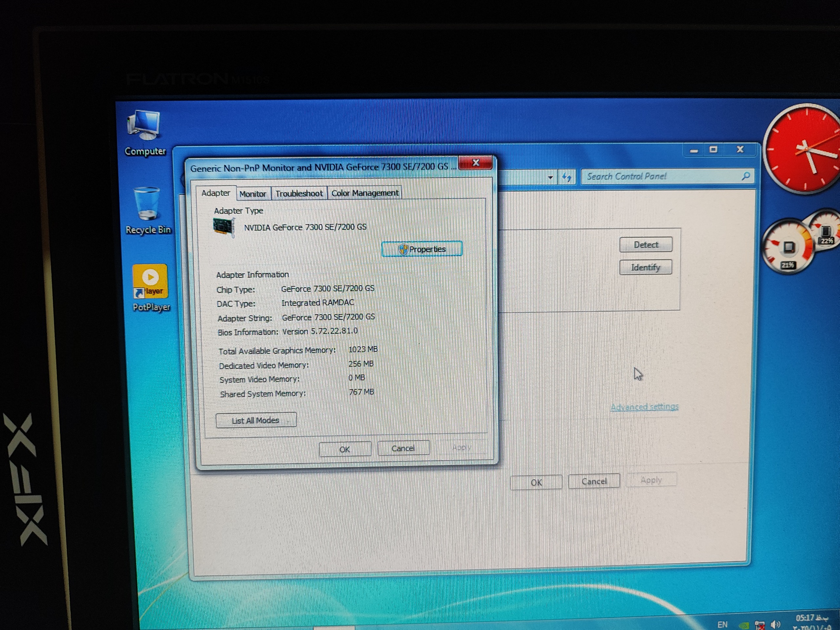Click List All Modes button
This screenshot has height=630, width=840.
pos(256,420)
